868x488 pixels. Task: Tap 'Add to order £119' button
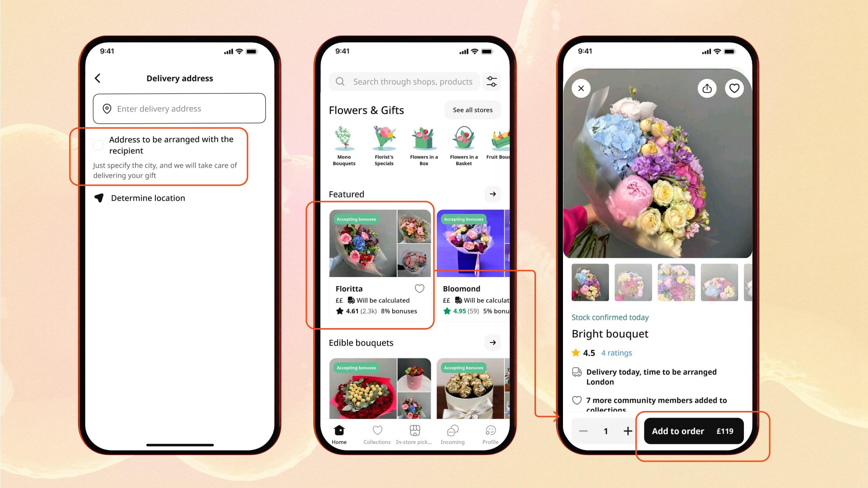(693, 431)
